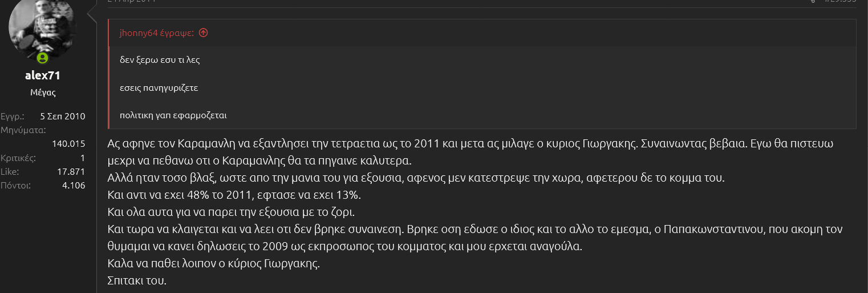Click the green online status icon

pos(42,58)
